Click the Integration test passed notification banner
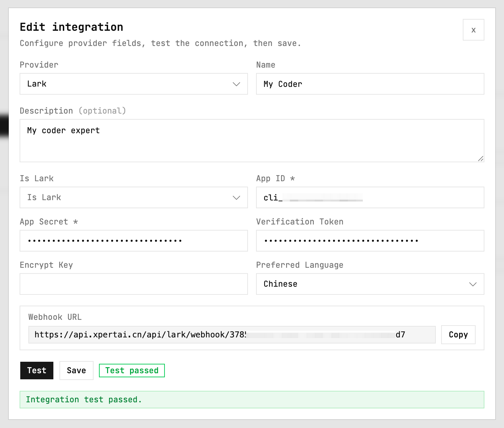The width and height of the screenshot is (504, 428). [252, 400]
